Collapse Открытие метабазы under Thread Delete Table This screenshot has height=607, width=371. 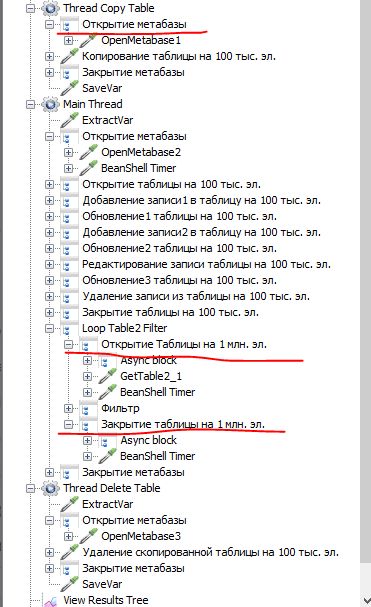(49, 520)
